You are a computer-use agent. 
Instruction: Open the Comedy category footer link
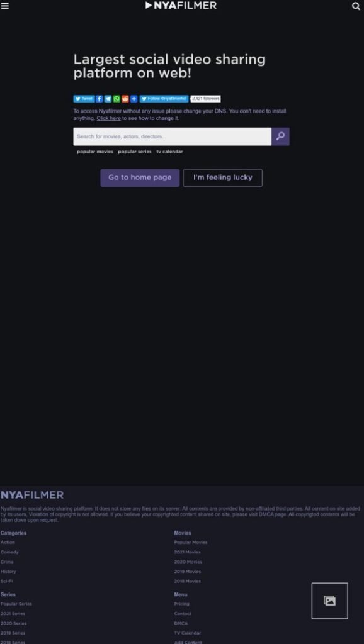[x=9, y=552]
